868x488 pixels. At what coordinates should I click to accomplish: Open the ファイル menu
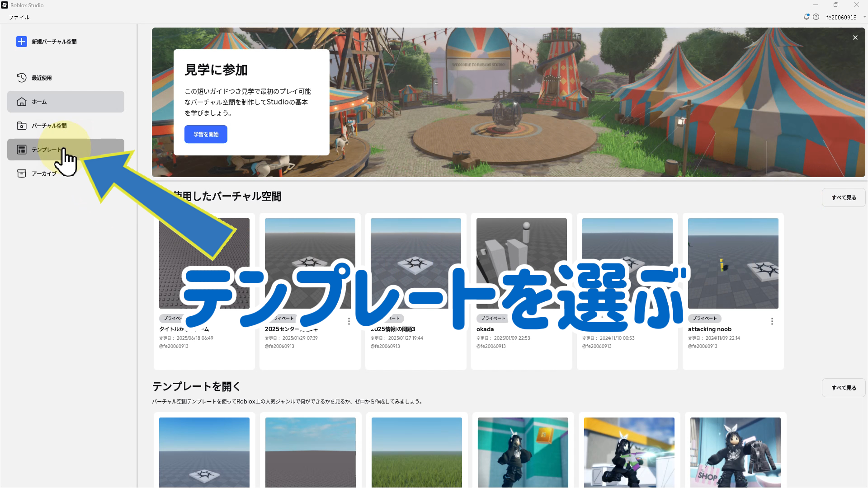[19, 17]
